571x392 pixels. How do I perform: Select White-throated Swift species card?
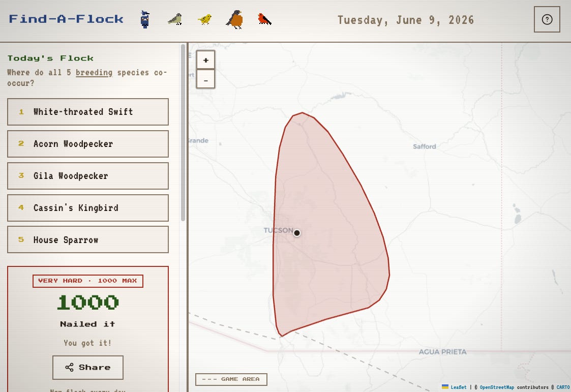click(x=88, y=112)
